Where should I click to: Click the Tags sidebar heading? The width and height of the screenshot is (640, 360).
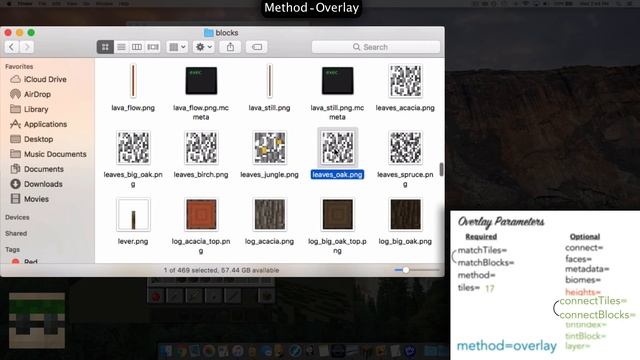[12, 249]
